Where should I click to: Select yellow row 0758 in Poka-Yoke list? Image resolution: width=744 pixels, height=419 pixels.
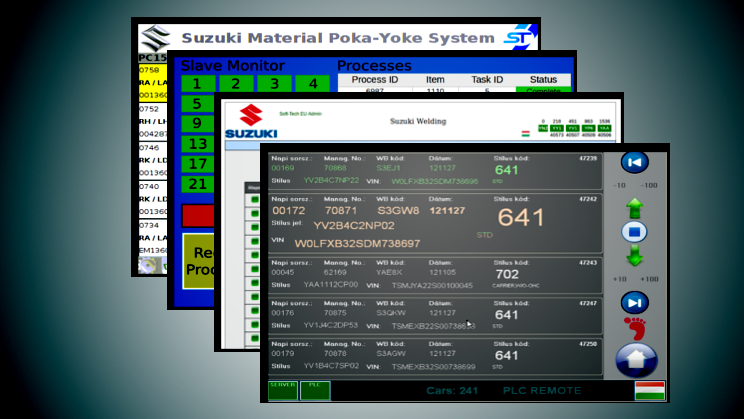point(153,83)
